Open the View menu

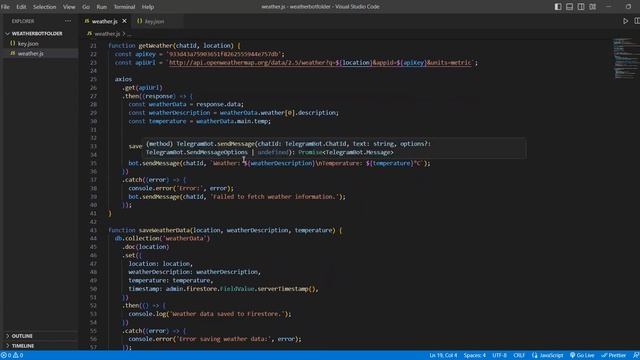(69, 7)
